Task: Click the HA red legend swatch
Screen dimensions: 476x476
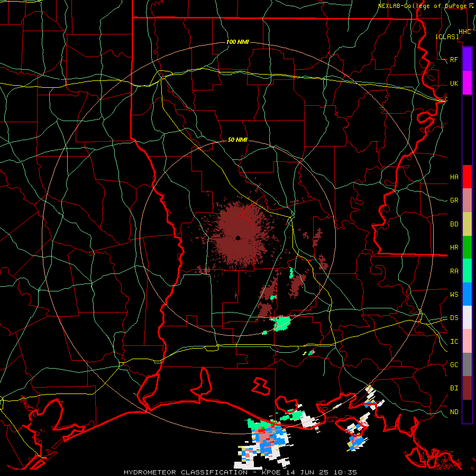Action: [x=467, y=177]
